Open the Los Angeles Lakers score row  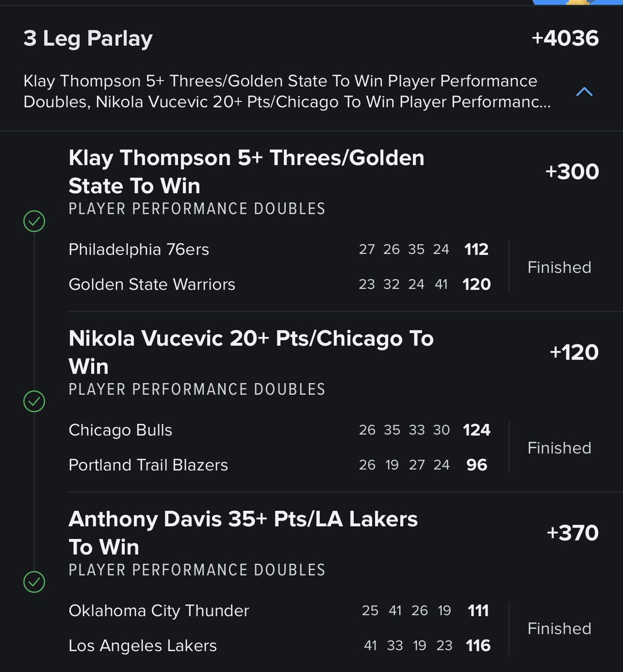[279, 645]
